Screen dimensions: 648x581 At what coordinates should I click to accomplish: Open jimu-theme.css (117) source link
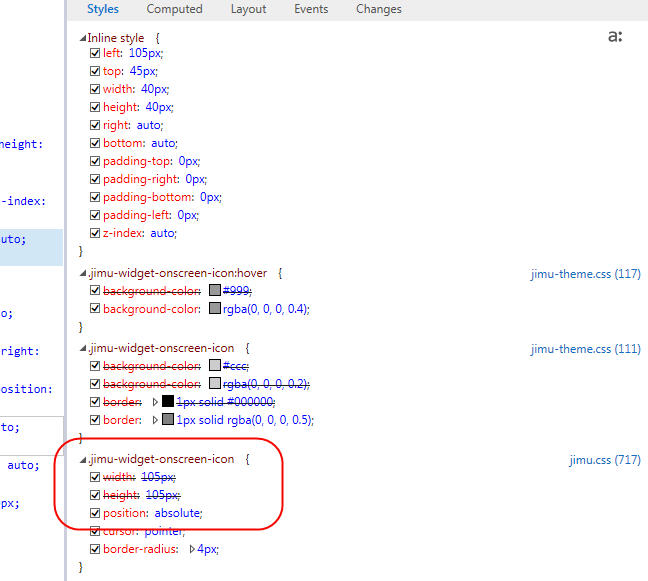tap(586, 274)
